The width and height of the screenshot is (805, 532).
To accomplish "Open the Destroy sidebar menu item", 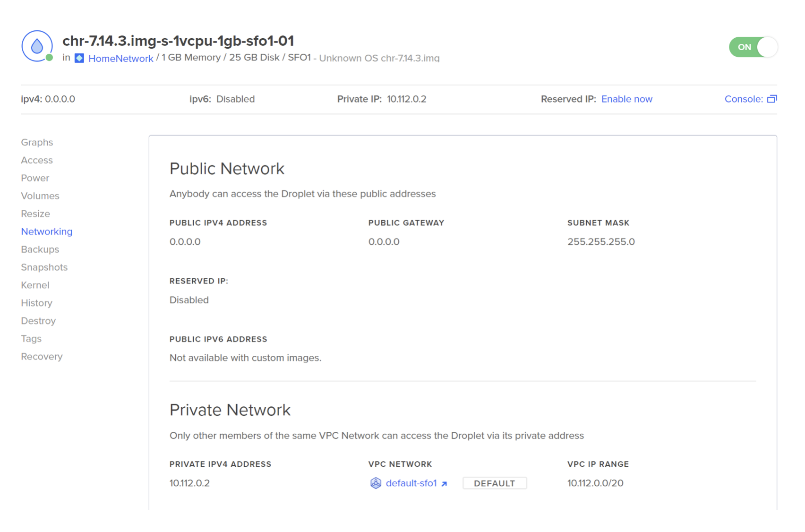I will coord(38,321).
